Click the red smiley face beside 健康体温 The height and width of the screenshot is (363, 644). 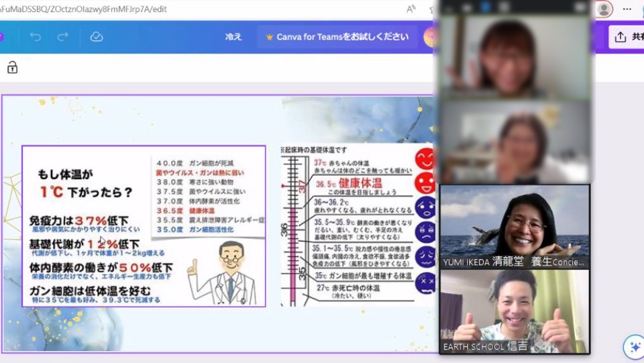(424, 183)
